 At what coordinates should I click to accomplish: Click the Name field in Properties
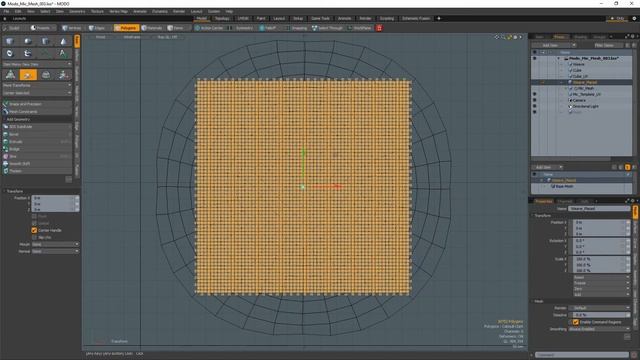point(599,209)
